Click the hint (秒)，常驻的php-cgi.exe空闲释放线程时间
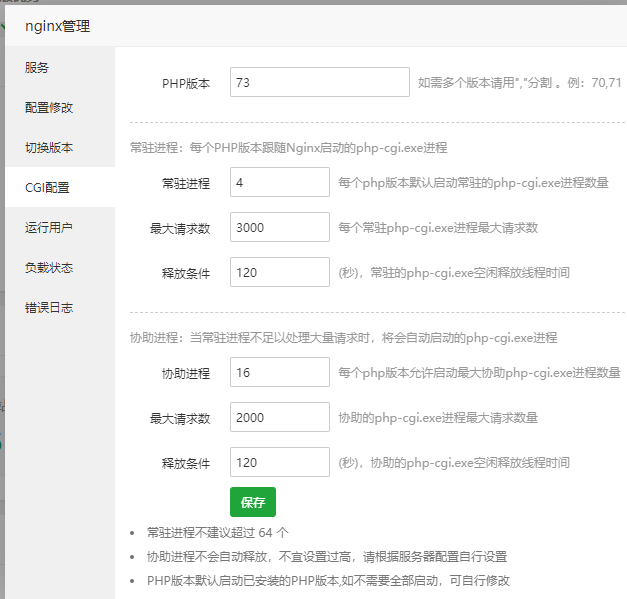This screenshot has width=627, height=599. 454,273
